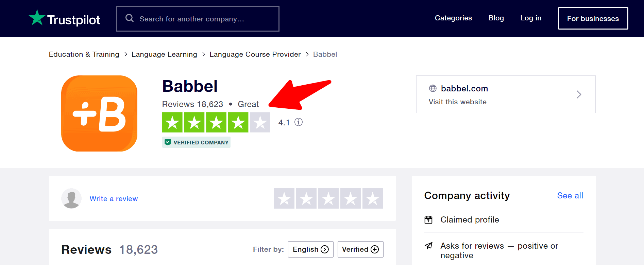This screenshot has width=644, height=265.
Task: Select the one-star review rating
Action: pyautogui.click(x=284, y=198)
